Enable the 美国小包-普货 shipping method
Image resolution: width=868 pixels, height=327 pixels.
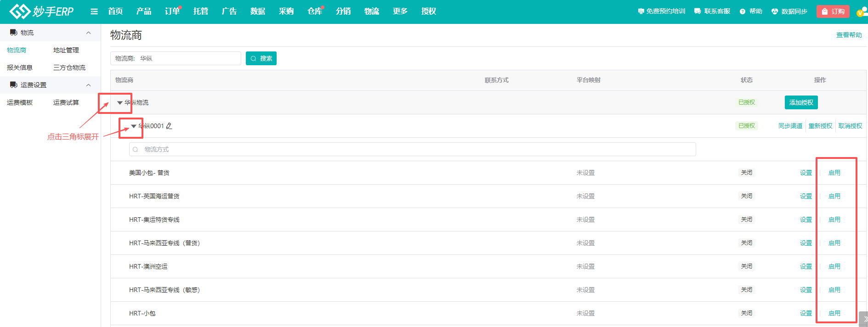(x=834, y=173)
